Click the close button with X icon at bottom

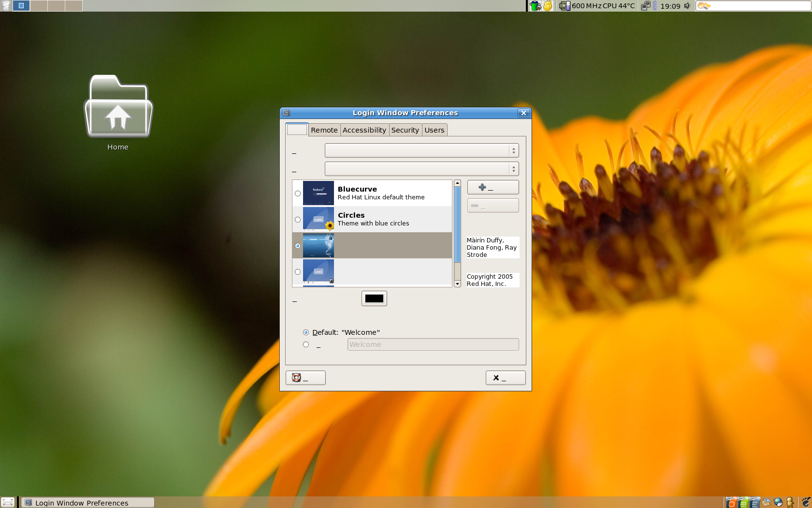505,378
